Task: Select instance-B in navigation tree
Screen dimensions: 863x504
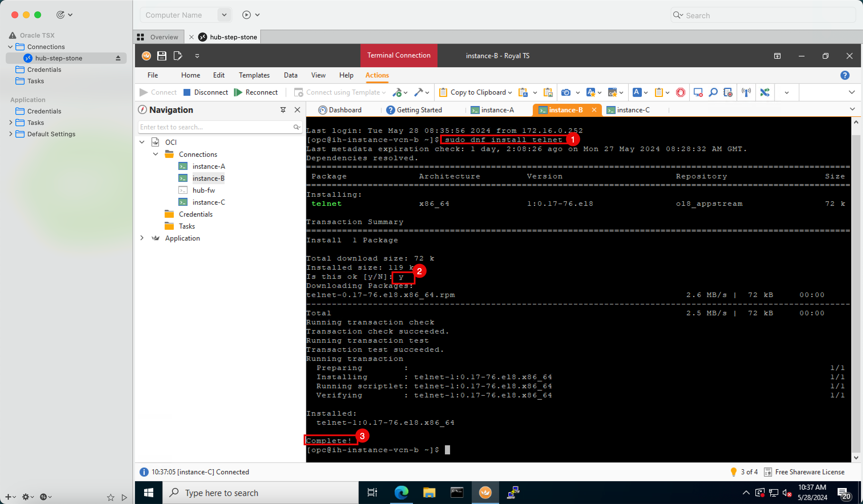Action: click(x=208, y=178)
